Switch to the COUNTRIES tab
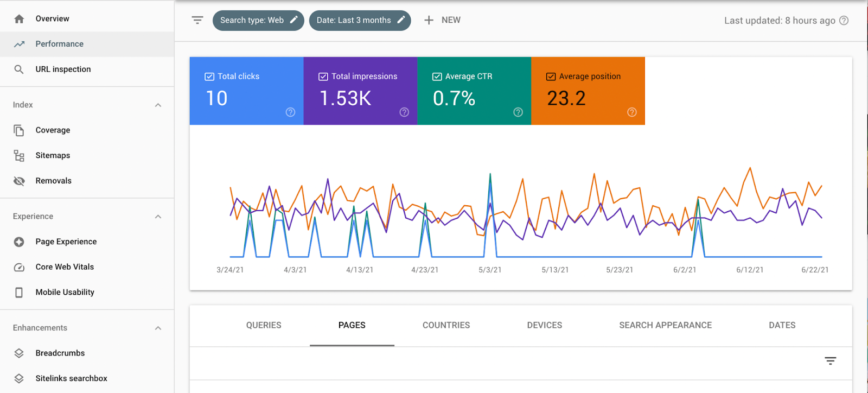Screen dimensions: 868x393 446,325
